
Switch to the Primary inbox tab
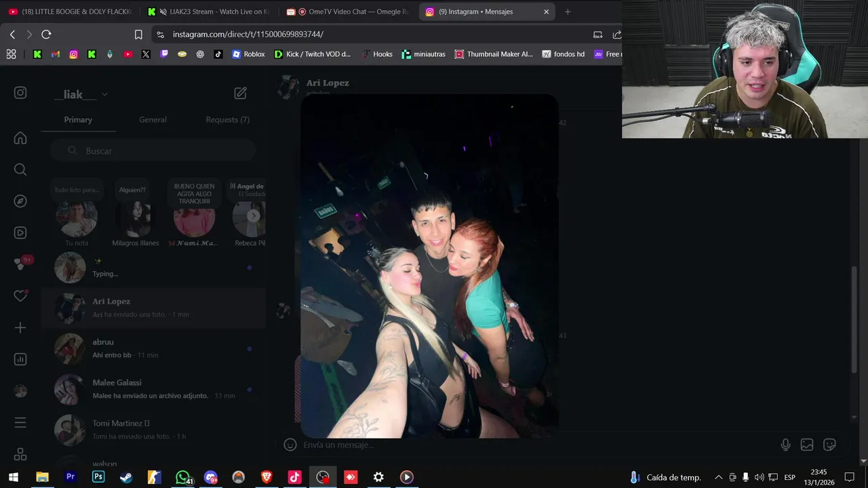point(78,119)
